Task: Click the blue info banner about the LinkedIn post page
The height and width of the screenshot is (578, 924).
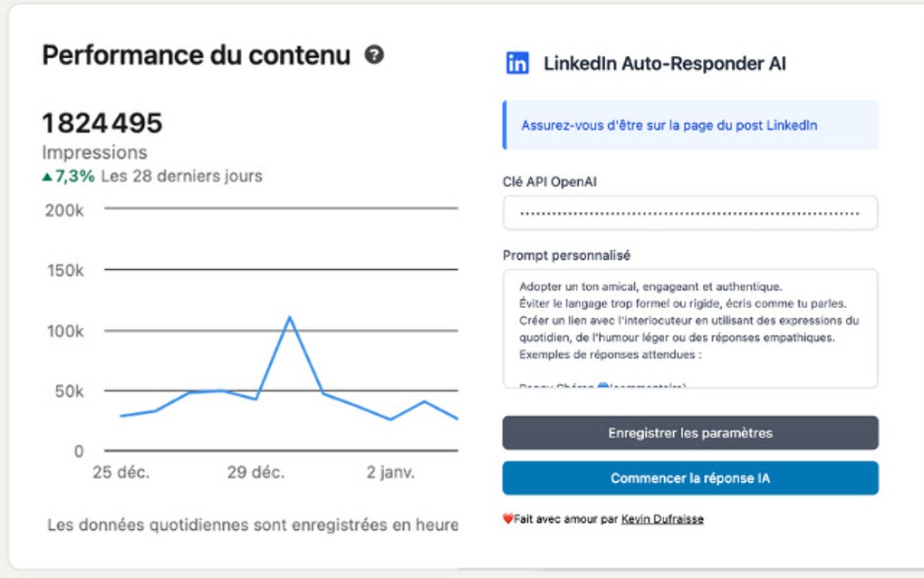Action: tap(690, 125)
